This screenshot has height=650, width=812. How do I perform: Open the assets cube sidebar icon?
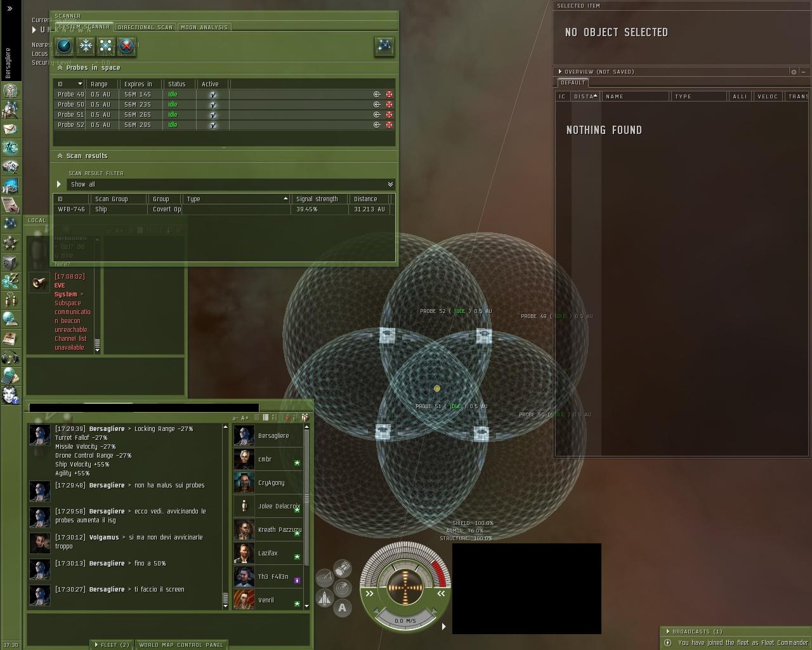pyautogui.click(x=10, y=262)
